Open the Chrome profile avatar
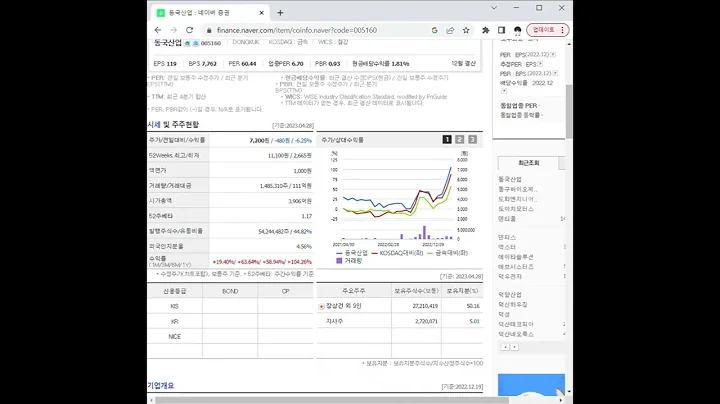 click(518, 30)
